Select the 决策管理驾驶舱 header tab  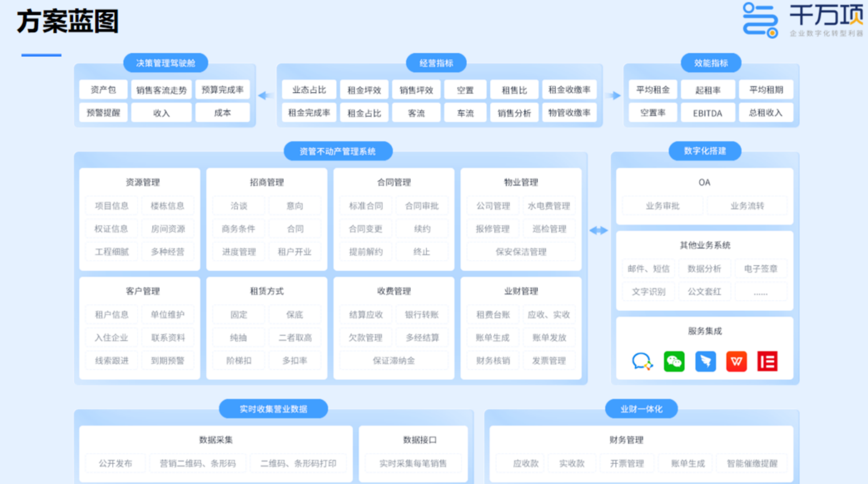coord(165,63)
